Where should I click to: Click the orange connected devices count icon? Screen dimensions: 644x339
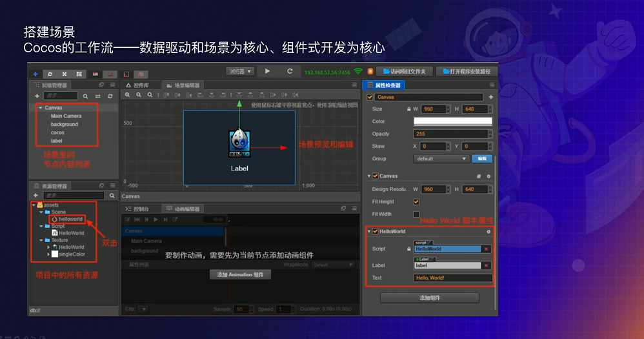coord(370,72)
